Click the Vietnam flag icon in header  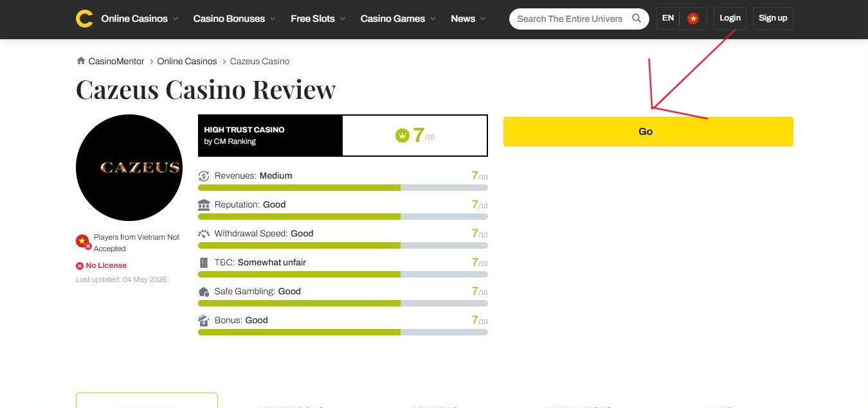click(x=693, y=19)
